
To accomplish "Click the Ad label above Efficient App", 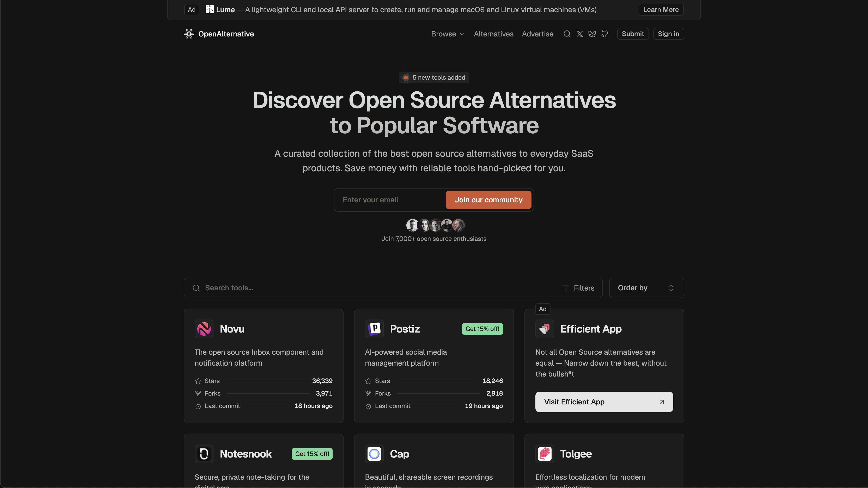I will pyautogui.click(x=542, y=309).
